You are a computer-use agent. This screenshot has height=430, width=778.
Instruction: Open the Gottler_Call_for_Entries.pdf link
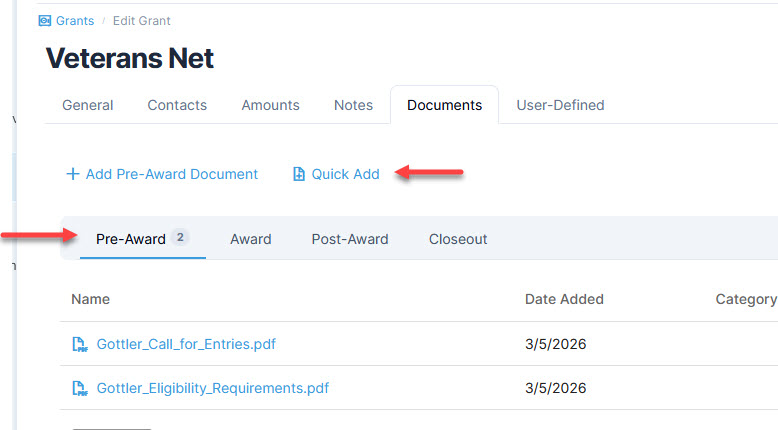point(186,344)
